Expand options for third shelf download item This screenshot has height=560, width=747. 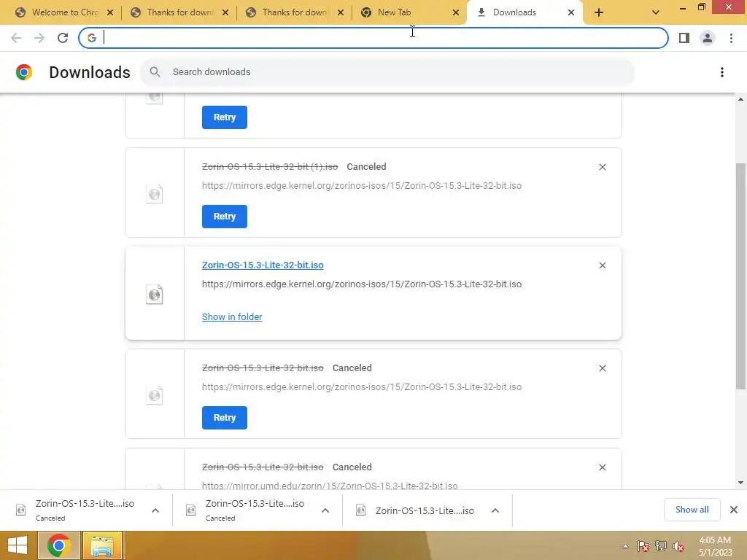coord(495,510)
